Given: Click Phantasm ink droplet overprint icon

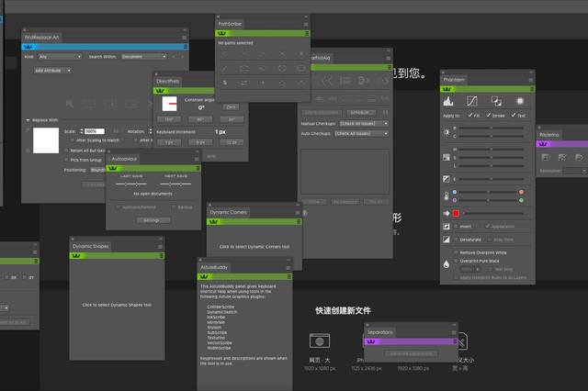Looking at the screenshot, I should (x=447, y=264).
